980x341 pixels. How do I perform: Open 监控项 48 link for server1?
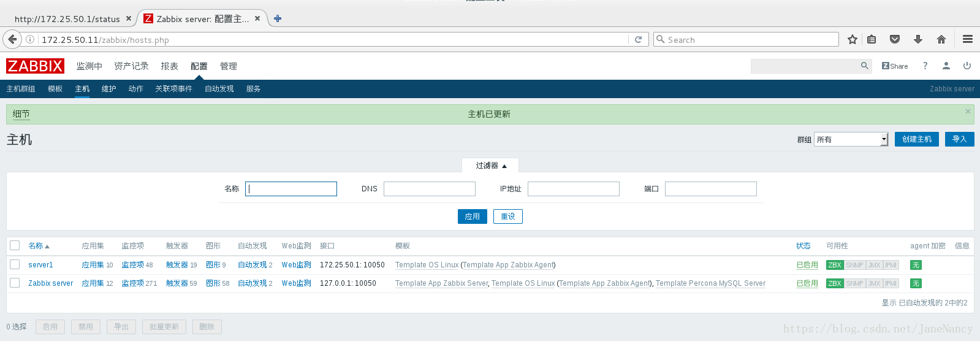(x=132, y=265)
